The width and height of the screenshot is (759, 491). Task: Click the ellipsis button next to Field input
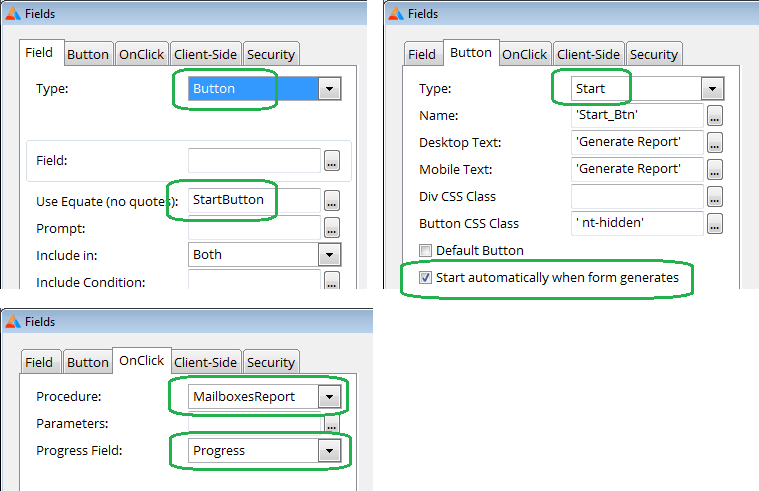(332, 160)
